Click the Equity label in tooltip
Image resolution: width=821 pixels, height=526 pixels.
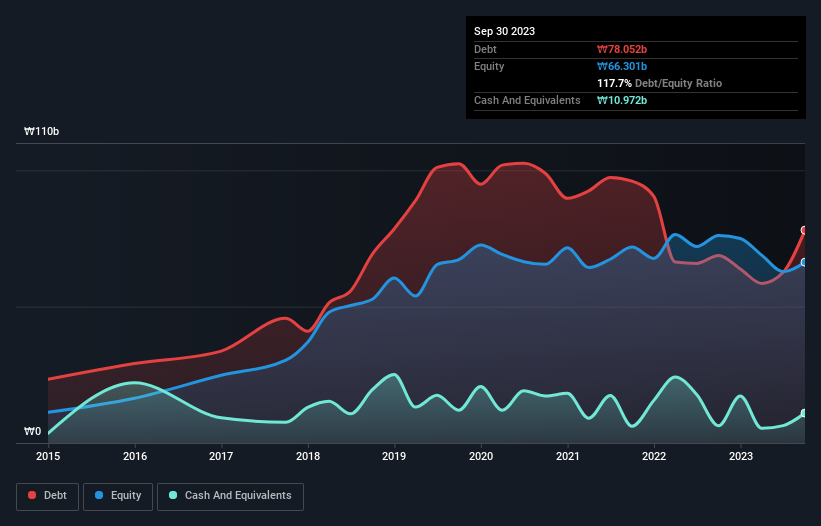tap(489, 66)
